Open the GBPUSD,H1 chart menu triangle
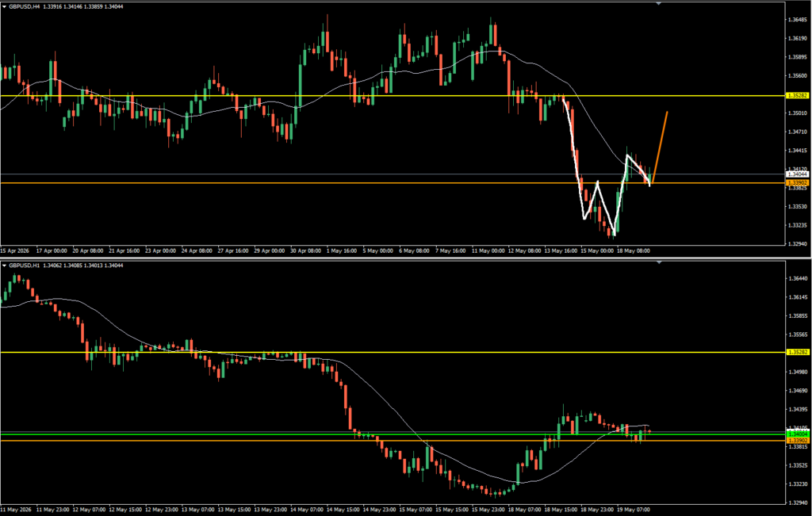 [x=4, y=266]
